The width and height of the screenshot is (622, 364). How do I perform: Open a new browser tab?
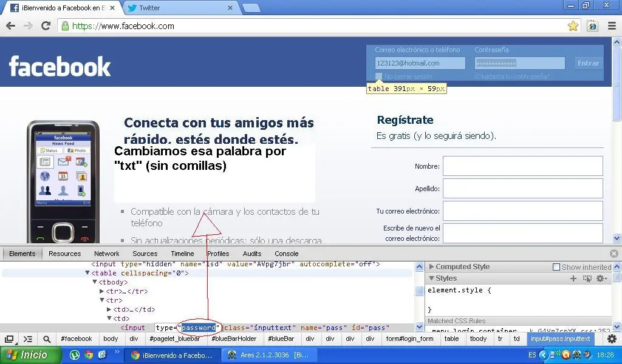pyautogui.click(x=251, y=7)
